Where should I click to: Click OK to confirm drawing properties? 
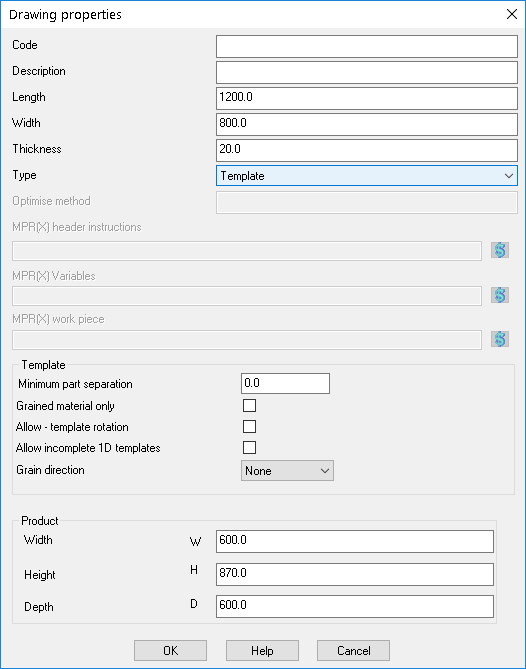click(171, 651)
